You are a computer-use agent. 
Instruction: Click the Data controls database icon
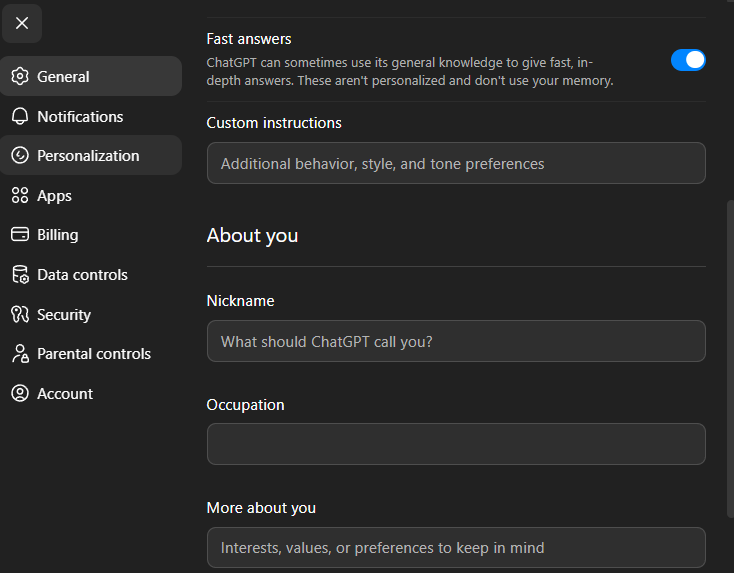pyautogui.click(x=20, y=274)
